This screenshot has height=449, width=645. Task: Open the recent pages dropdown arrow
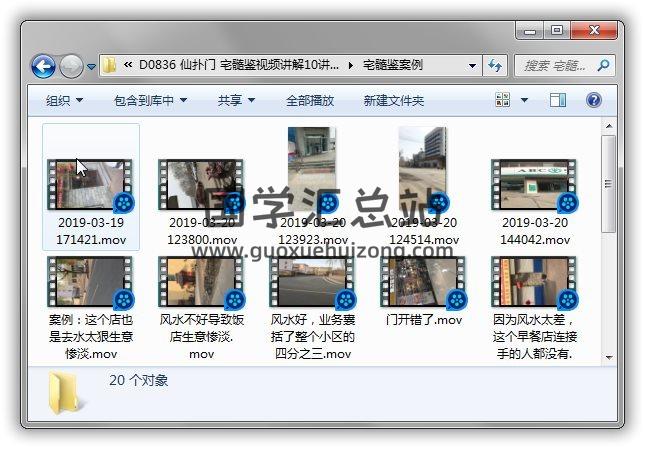91,67
